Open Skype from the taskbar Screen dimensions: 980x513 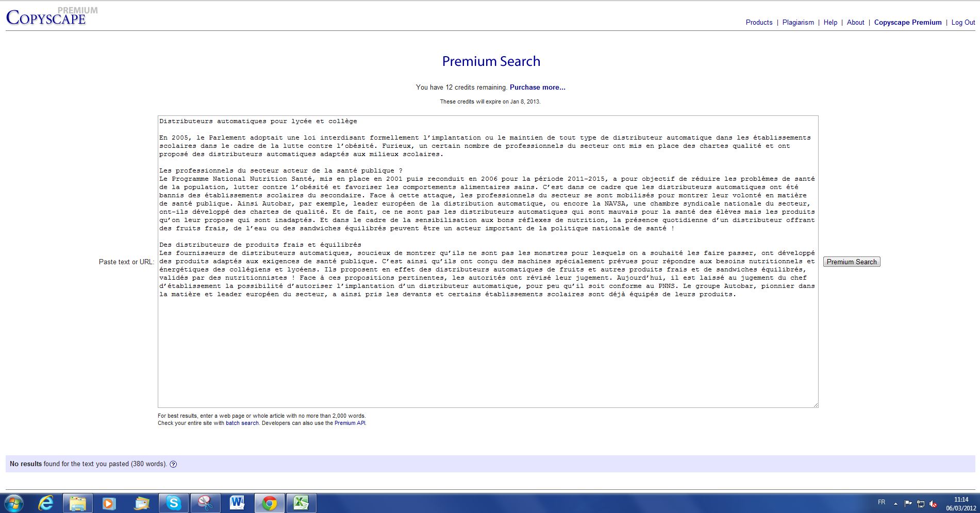(x=173, y=503)
